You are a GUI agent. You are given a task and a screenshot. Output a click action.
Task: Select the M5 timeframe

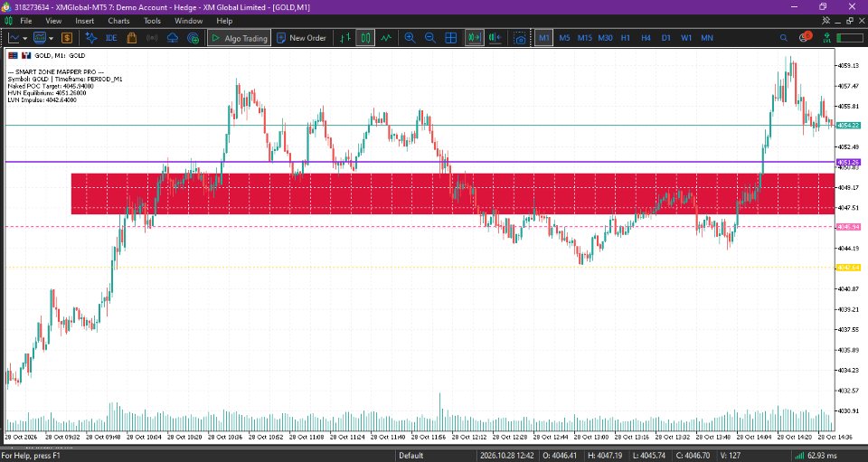564,38
